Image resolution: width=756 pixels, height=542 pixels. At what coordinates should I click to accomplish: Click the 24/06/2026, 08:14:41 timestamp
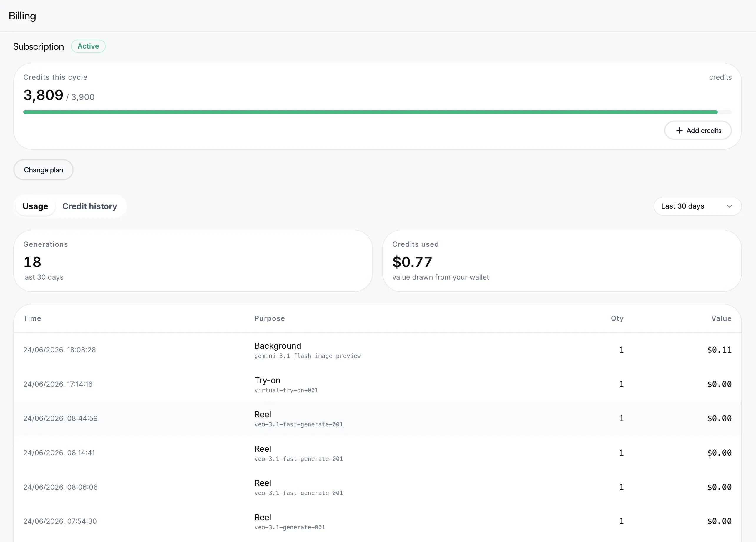(x=59, y=453)
